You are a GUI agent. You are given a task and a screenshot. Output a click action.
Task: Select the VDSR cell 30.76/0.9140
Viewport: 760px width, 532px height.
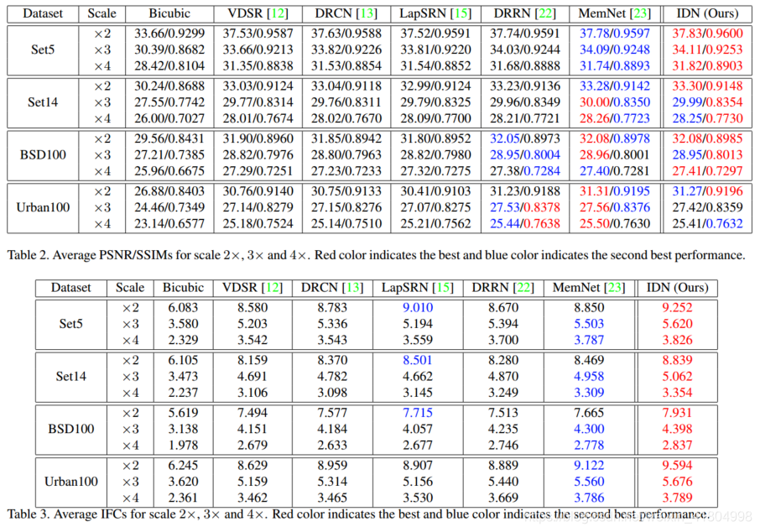pyautogui.click(x=258, y=191)
